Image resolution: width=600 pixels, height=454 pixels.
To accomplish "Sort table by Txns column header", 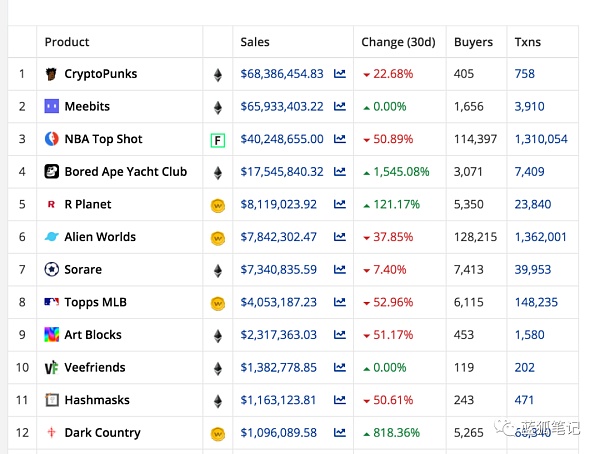I will pos(527,42).
